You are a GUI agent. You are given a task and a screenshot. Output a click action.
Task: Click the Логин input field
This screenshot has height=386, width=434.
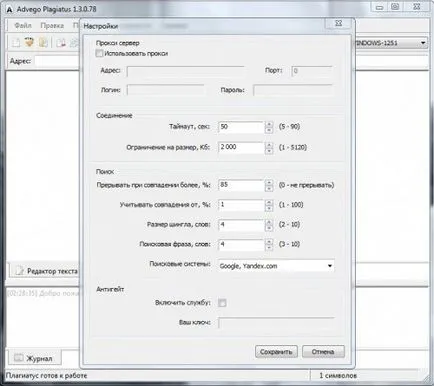point(166,90)
